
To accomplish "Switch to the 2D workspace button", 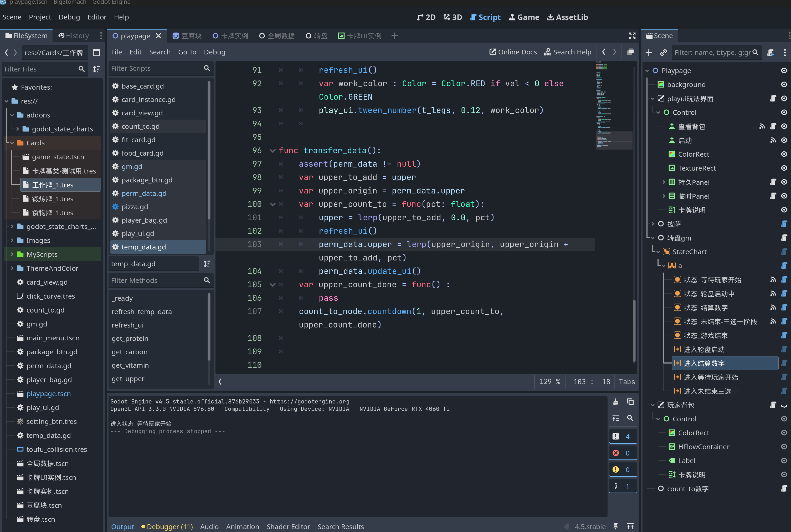I will (x=426, y=17).
